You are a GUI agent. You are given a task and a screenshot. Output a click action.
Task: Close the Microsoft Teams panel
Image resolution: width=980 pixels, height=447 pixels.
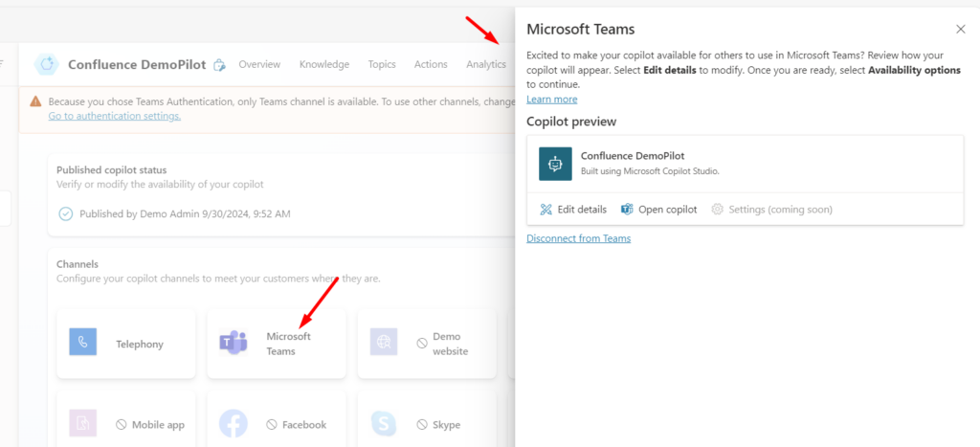pyautogui.click(x=961, y=30)
